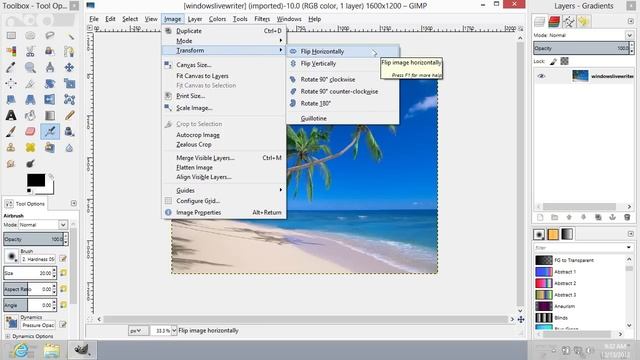Open File Explorer from taskbar
This screenshot has height=360, width=640.
coord(51,350)
